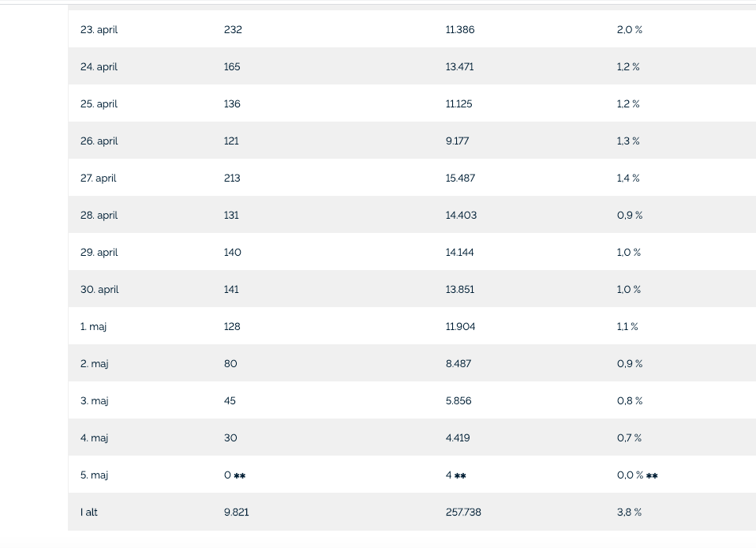Select the I alt total row label
The image size is (756, 548).
[88, 512]
